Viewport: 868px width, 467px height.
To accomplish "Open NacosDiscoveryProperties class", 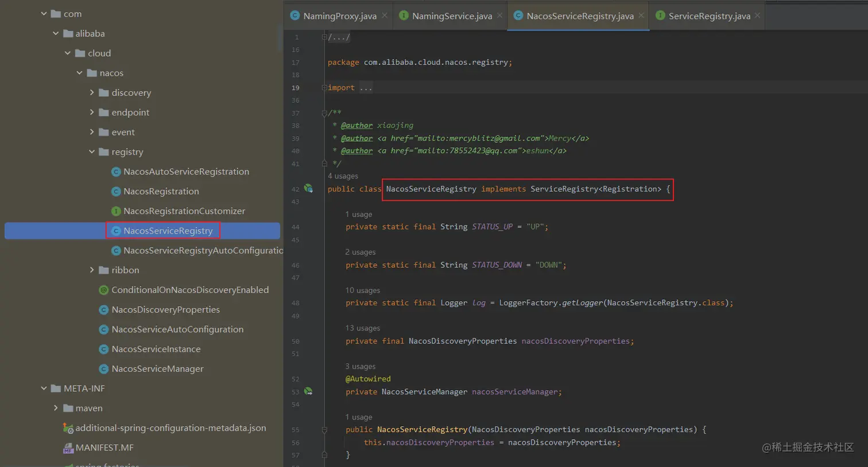I will click(x=166, y=310).
